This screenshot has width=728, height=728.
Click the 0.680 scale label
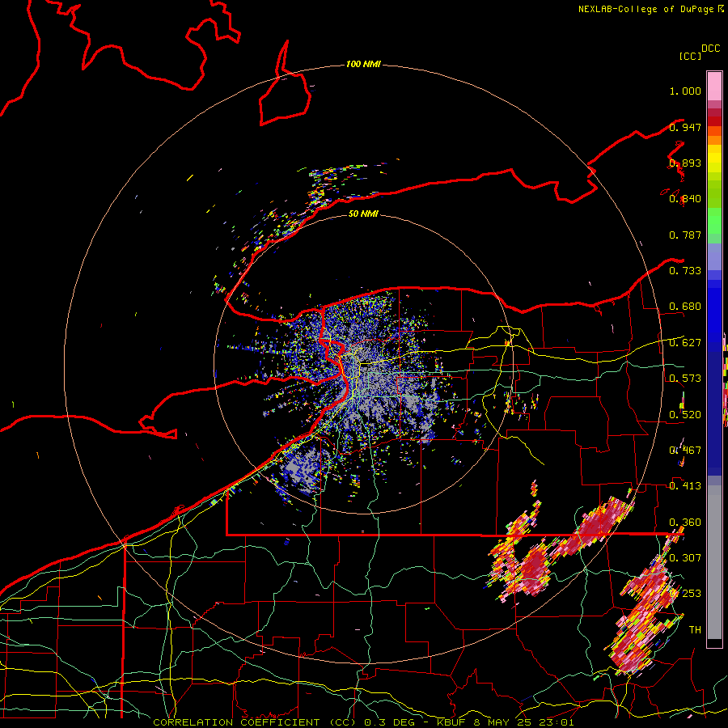point(685,307)
